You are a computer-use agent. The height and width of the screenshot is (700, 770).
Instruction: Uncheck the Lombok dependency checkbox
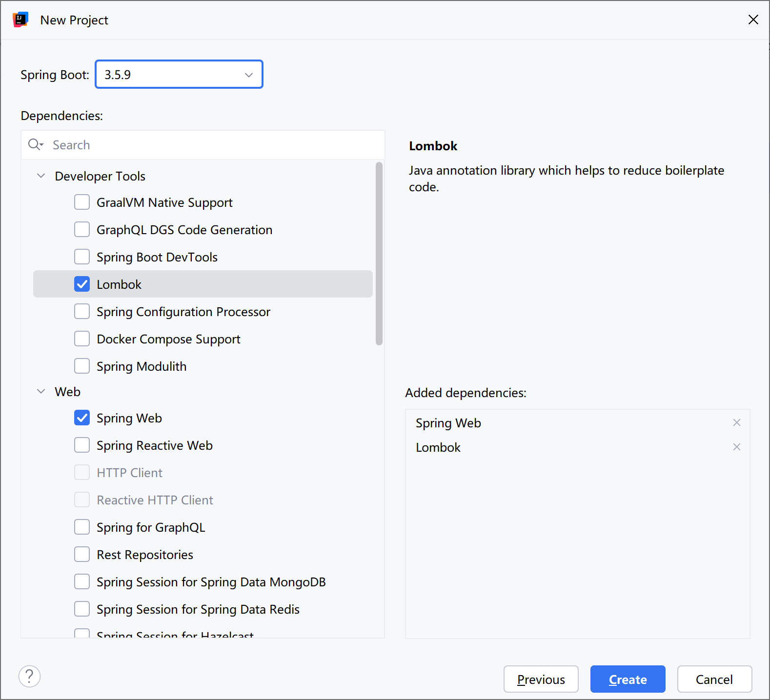(82, 284)
